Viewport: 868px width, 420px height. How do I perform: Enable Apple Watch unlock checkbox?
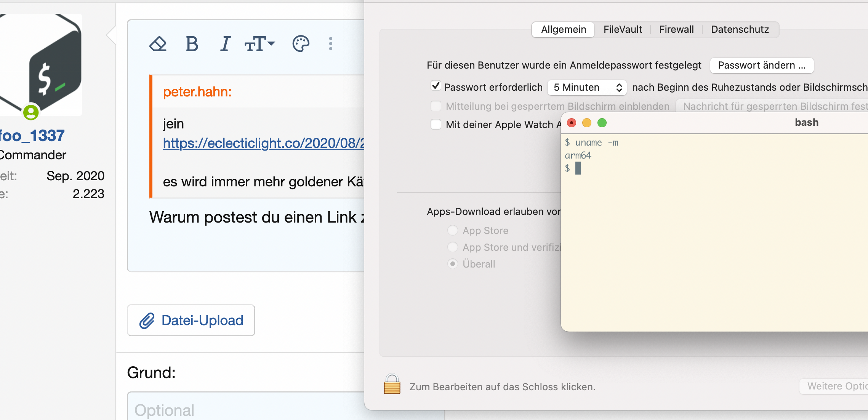[436, 124]
